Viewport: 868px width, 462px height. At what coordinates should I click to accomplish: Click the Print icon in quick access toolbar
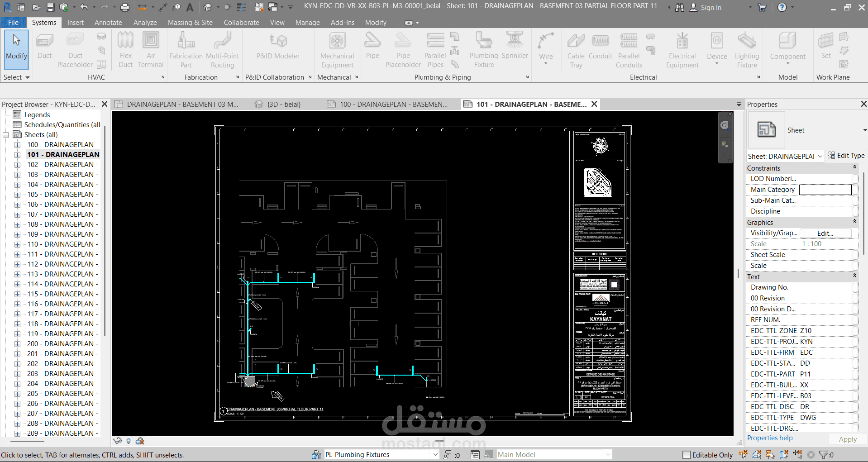[125, 7]
